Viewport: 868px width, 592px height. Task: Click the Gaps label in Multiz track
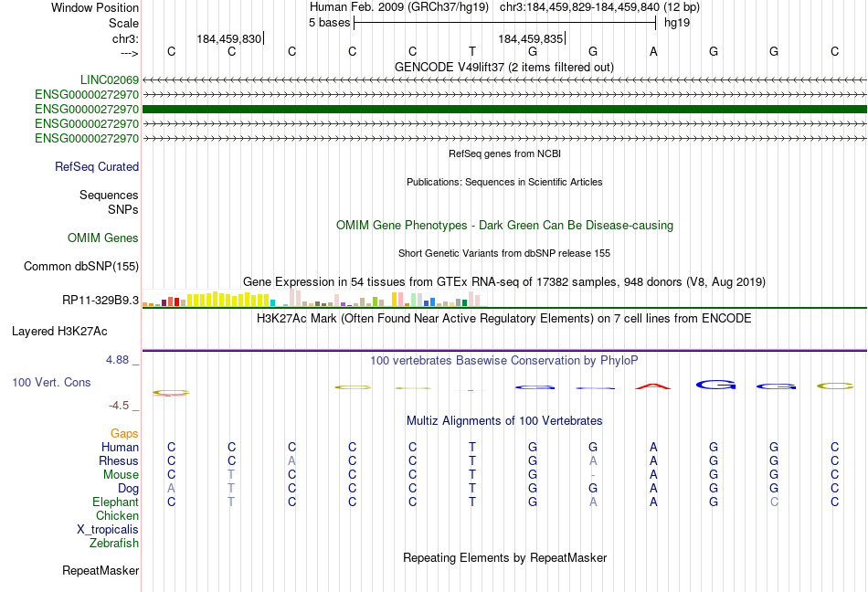124,433
